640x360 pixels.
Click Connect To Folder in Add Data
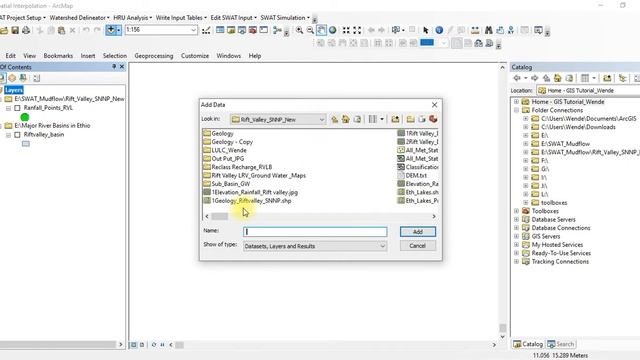click(x=395, y=119)
